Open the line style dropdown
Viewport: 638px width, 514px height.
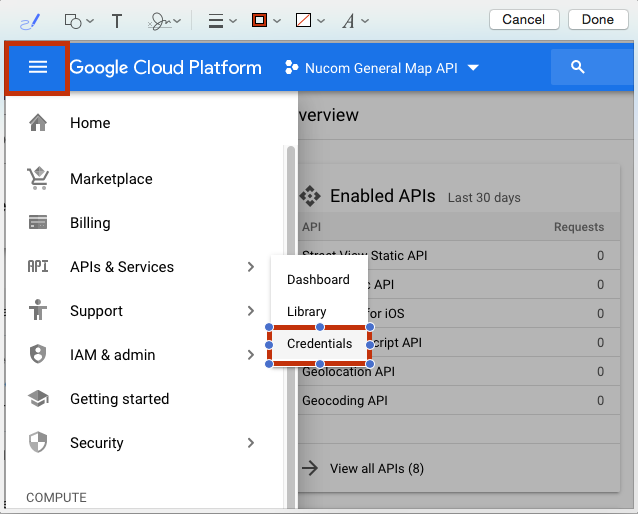222,20
